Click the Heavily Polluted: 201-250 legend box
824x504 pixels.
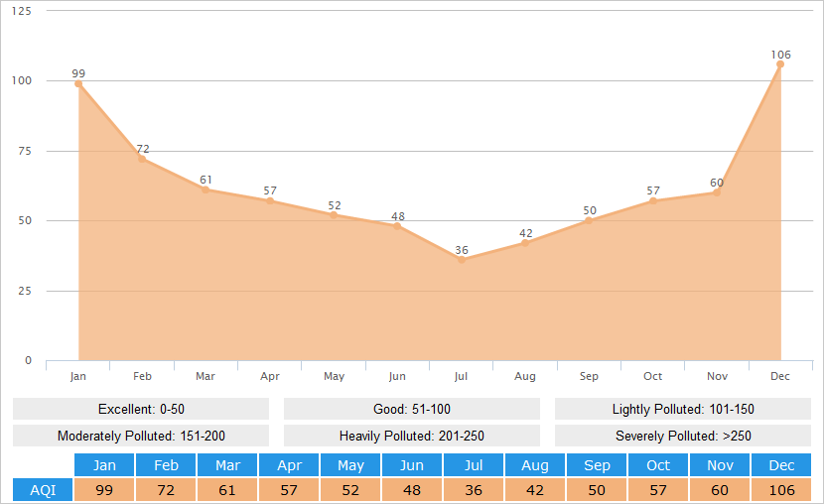tap(412, 436)
